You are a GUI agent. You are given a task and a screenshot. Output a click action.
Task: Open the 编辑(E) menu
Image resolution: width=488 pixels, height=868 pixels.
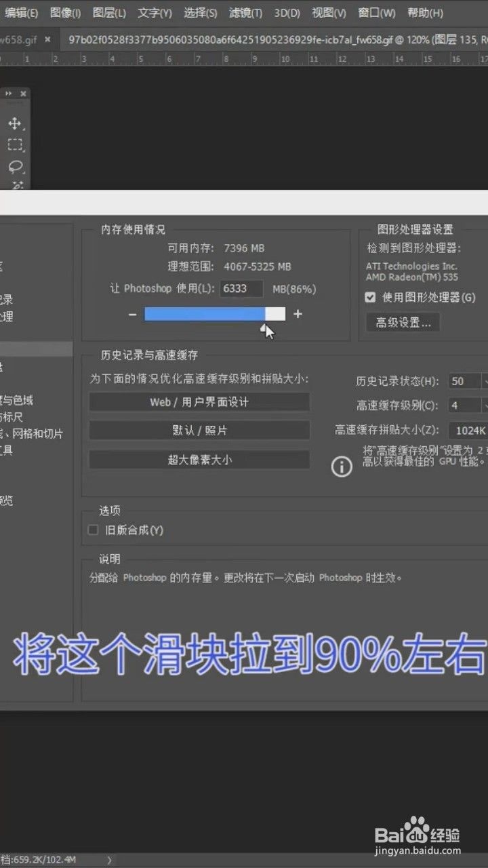pos(20,13)
